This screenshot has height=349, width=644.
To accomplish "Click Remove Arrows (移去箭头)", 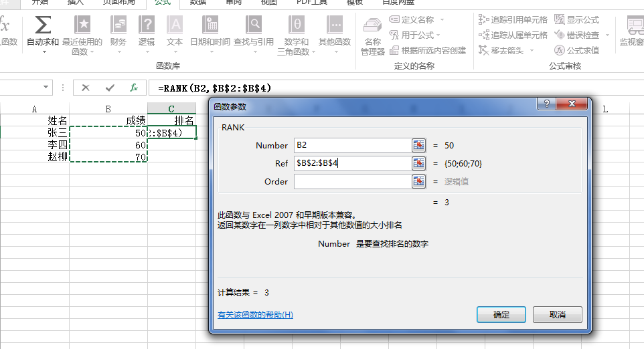I will [x=501, y=50].
